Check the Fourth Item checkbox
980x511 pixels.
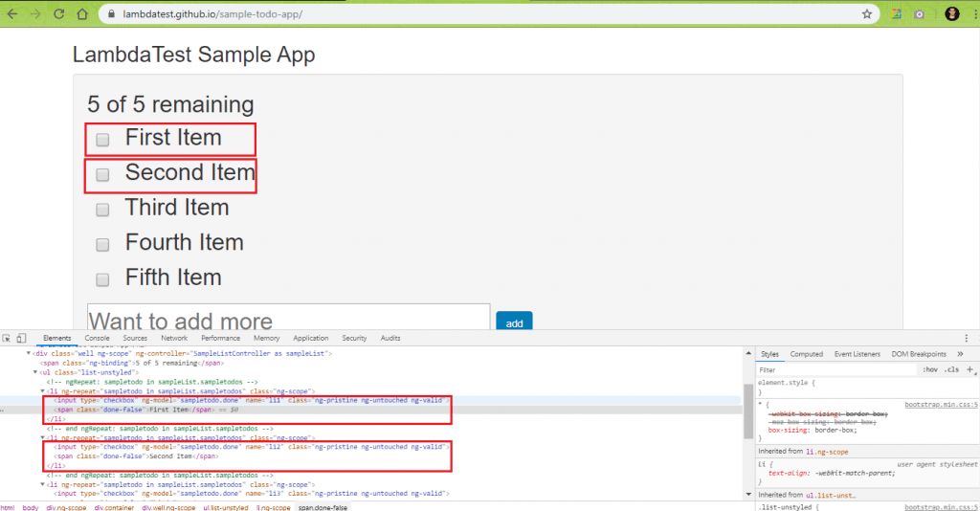click(102, 244)
